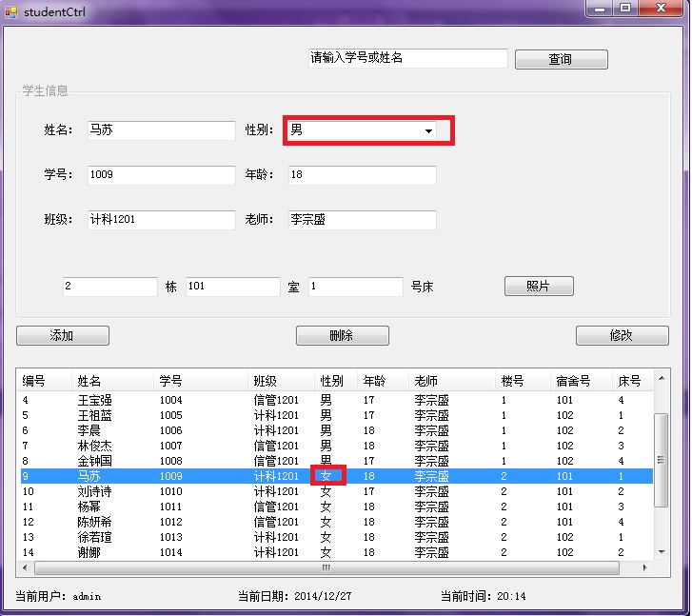This screenshot has width=692, height=616.
Task: Click the 照片 photo button
Action: [539, 287]
